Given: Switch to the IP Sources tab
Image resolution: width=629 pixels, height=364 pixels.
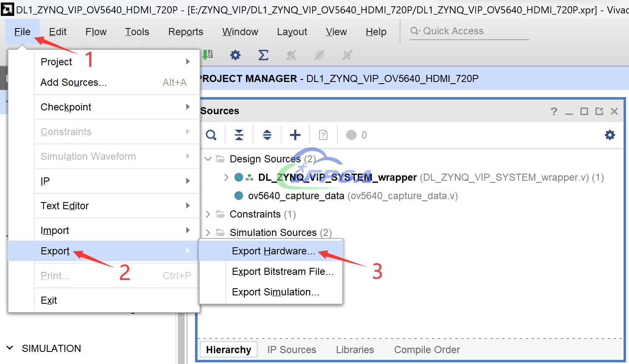Looking at the screenshot, I should tap(292, 350).
